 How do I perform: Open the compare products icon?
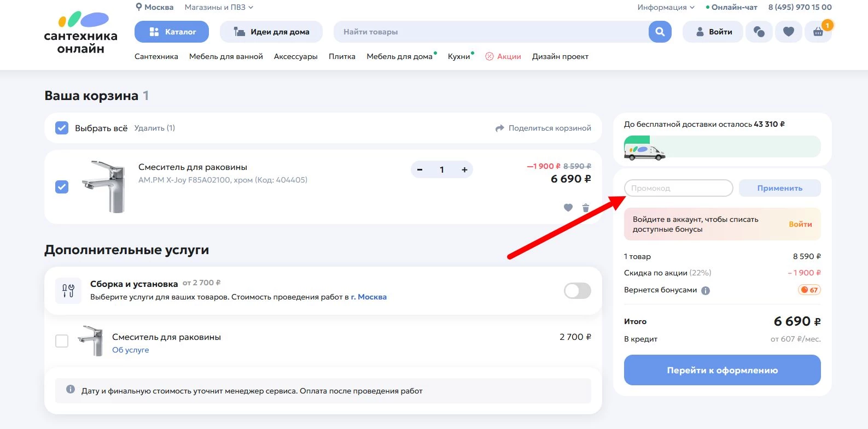point(759,32)
